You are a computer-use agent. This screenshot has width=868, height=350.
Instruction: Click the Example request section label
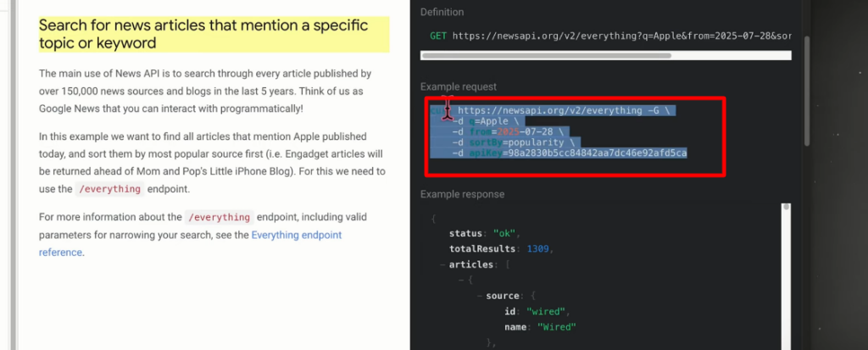[x=459, y=86]
